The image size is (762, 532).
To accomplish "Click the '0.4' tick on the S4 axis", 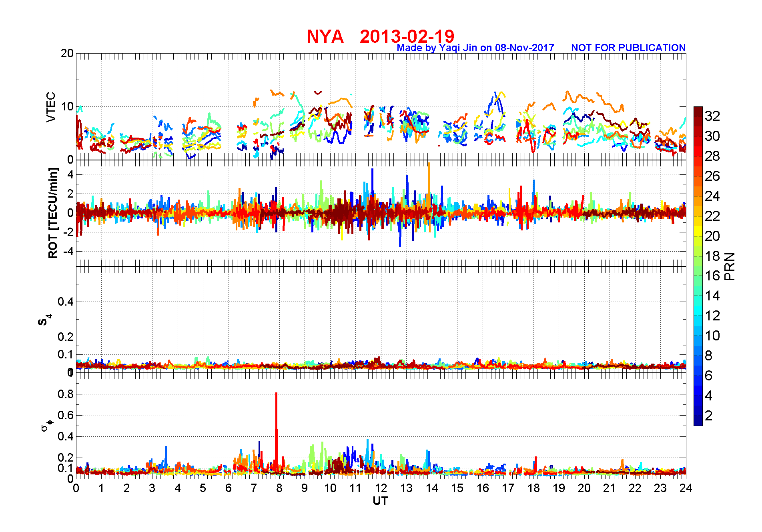I will pos(66,302).
